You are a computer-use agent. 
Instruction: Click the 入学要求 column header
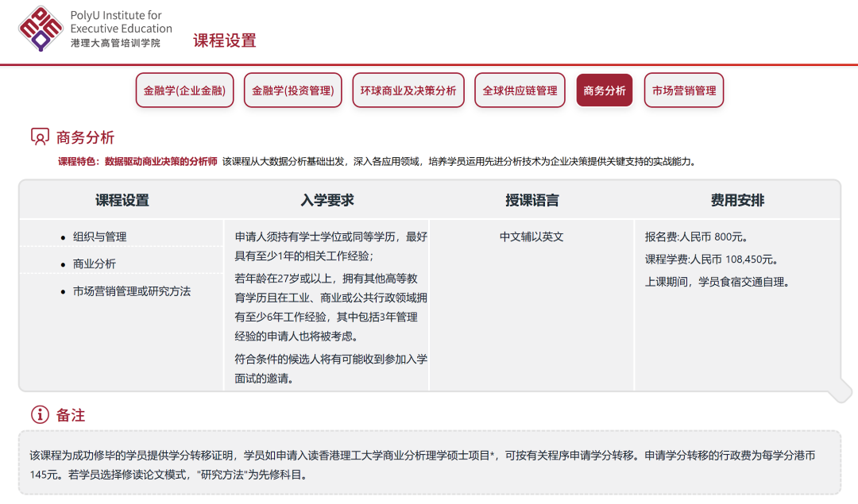327,200
